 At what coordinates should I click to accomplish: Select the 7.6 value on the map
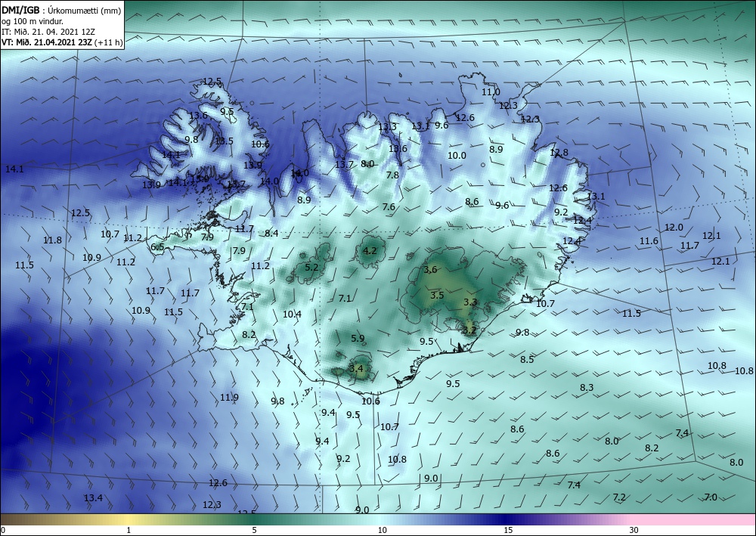(x=389, y=207)
